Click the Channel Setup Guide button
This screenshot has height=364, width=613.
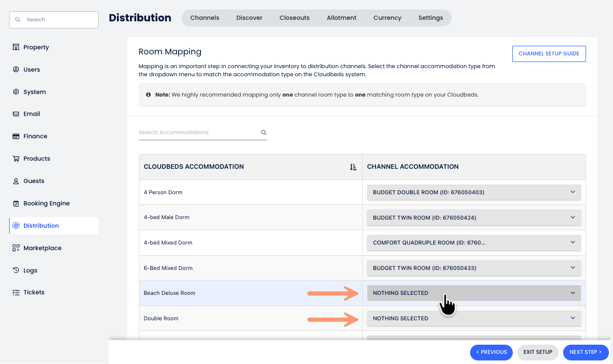(549, 54)
